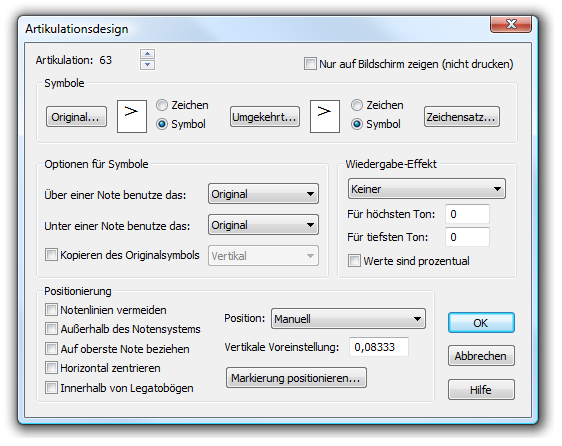Click the original accent symbol preview box

[132, 117]
